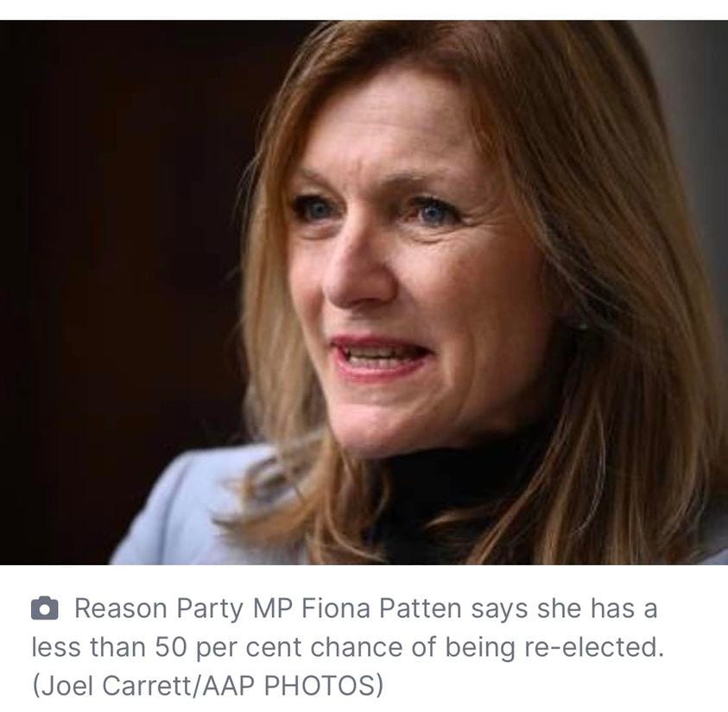Click the 'Reason Party' text in caption
Screen dimensions: 728x712
pos(159,608)
